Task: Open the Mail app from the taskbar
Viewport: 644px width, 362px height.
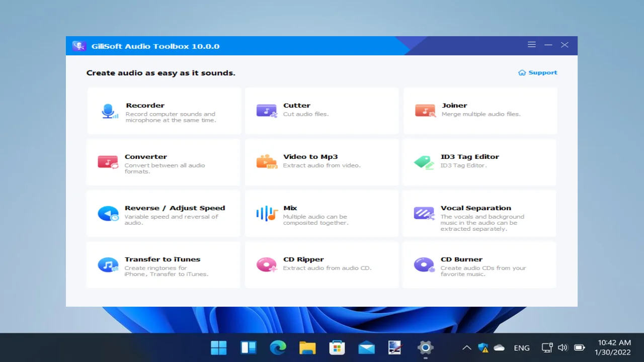Action: [366, 347]
